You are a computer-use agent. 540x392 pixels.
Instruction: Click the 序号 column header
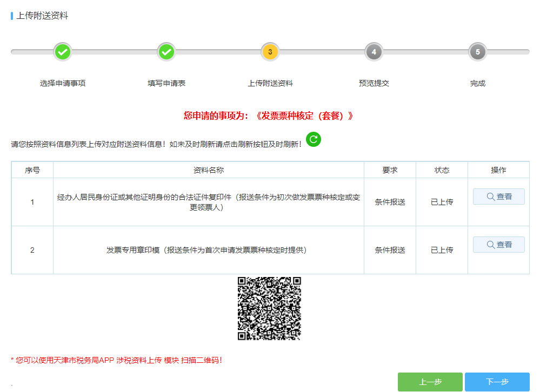(x=32, y=170)
